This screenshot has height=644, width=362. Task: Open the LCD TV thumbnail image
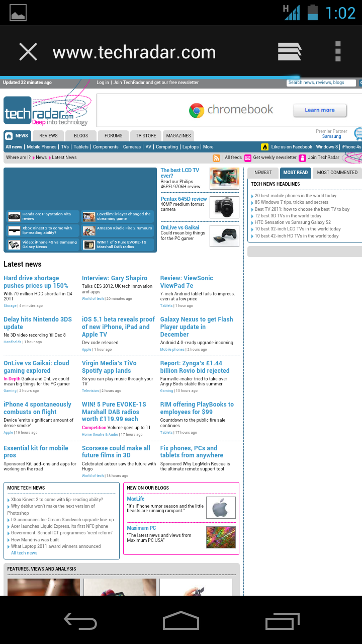click(224, 179)
